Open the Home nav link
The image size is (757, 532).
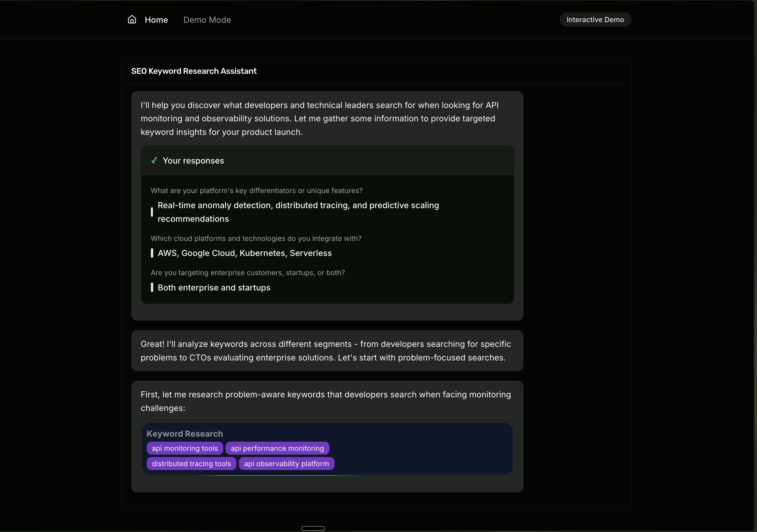(156, 20)
